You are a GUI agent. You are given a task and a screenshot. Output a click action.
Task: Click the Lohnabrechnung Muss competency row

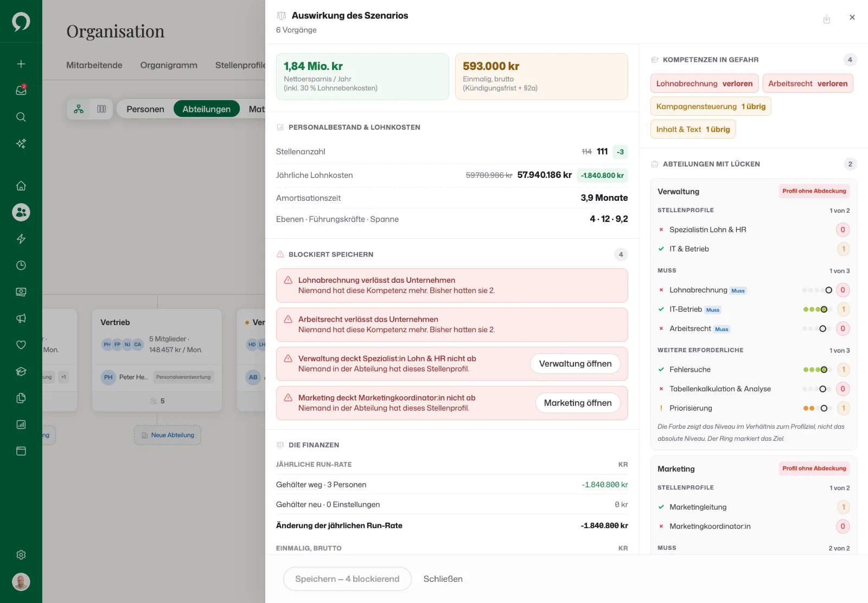point(754,290)
